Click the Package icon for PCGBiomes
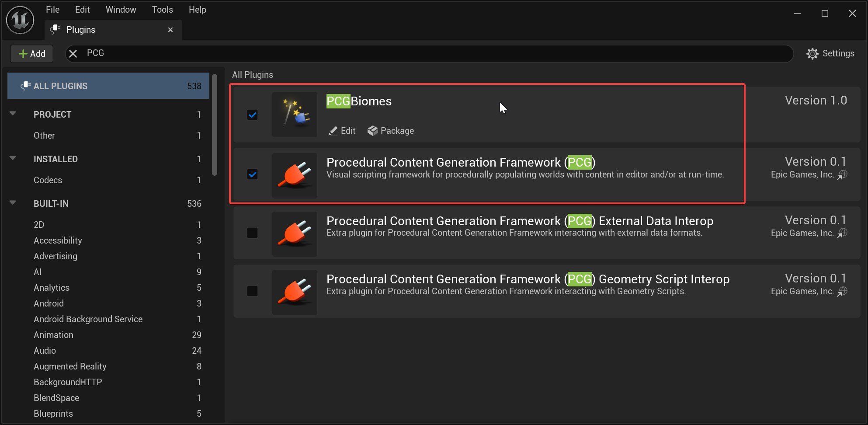The width and height of the screenshot is (868, 425). [373, 130]
